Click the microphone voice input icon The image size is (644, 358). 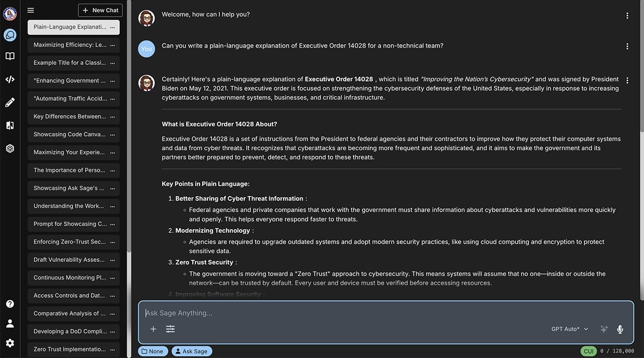click(x=620, y=329)
